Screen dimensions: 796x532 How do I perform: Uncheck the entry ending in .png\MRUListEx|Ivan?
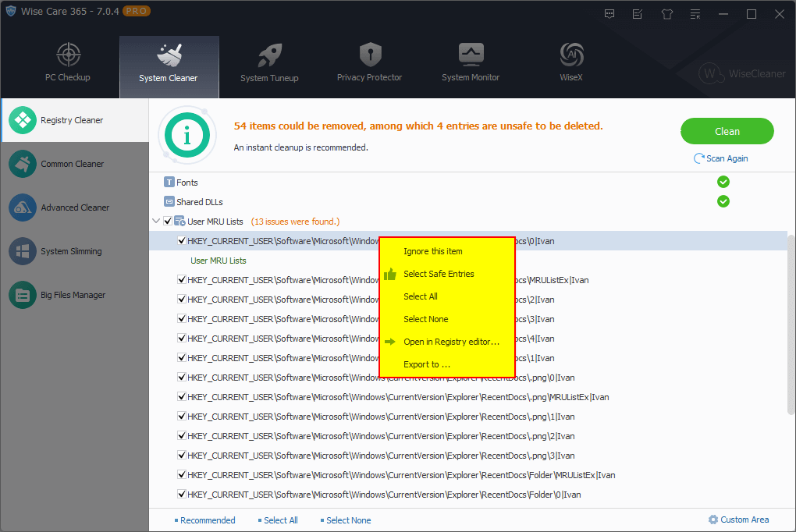(182, 396)
